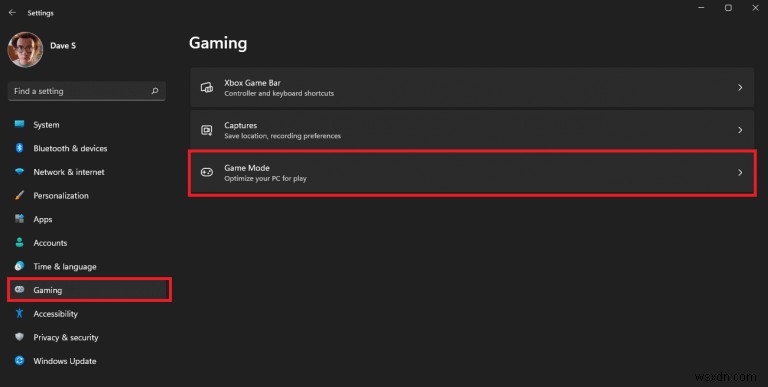Go to Privacy & security
The image size is (768, 387).
(x=66, y=337)
